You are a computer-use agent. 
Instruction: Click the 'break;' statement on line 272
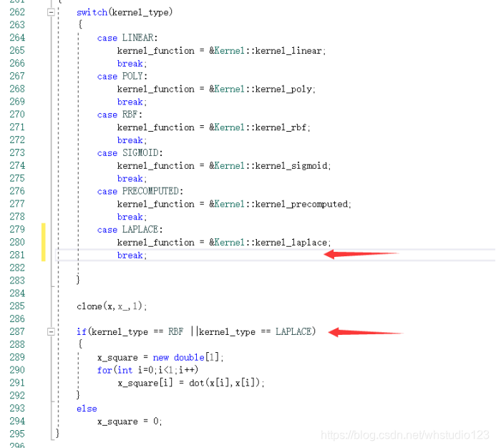132,140
